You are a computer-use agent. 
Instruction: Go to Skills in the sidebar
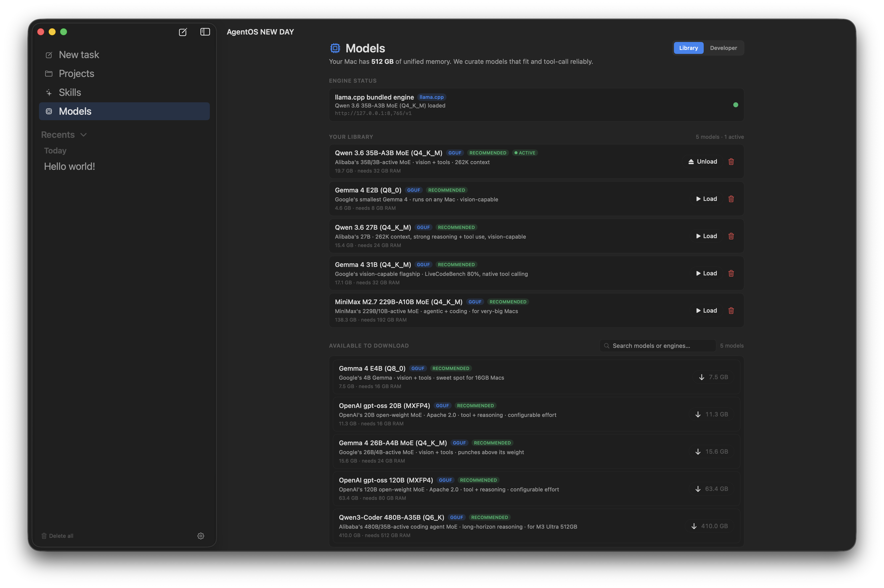click(x=124, y=92)
